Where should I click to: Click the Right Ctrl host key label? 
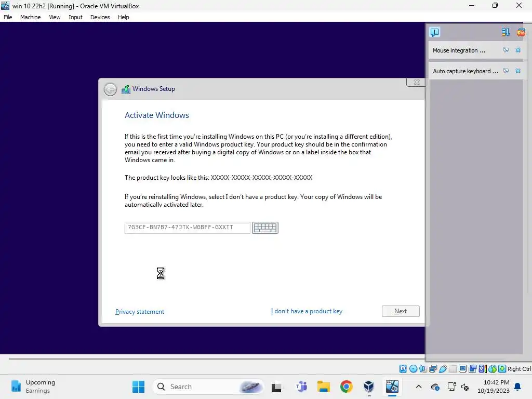(519, 369)
